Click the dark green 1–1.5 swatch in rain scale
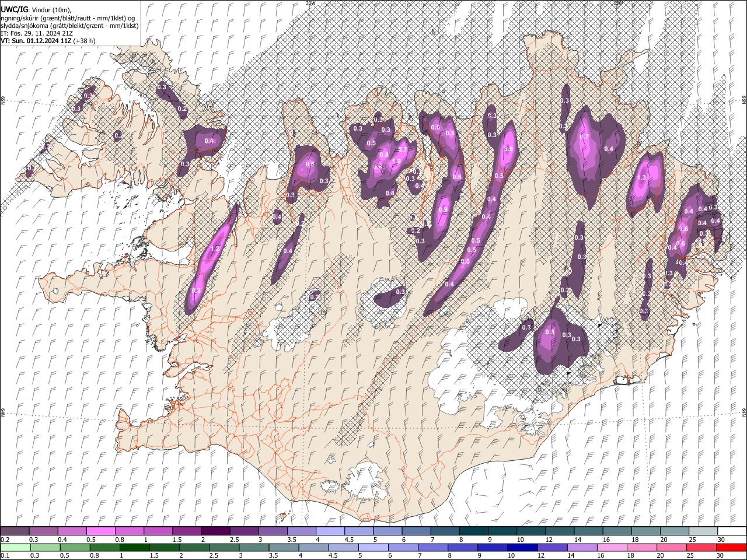Screen dimensions: 747x560 click(x=135, y=547)
